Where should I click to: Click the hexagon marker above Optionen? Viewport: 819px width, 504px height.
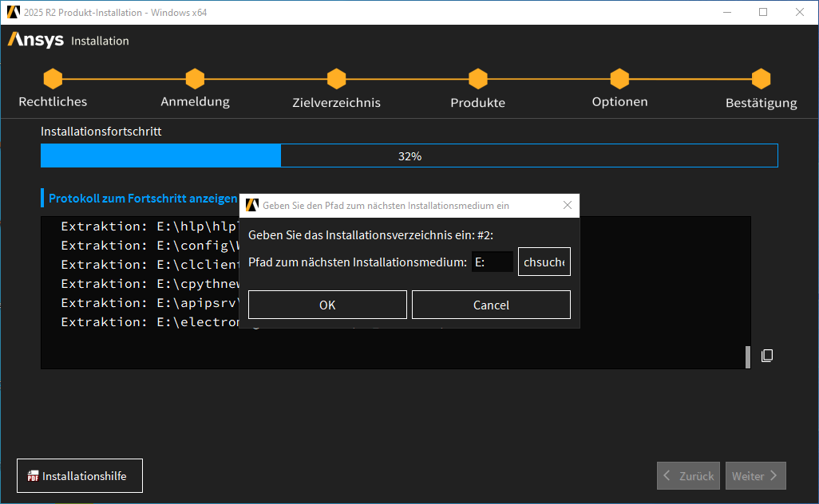(x=619, y=79)
